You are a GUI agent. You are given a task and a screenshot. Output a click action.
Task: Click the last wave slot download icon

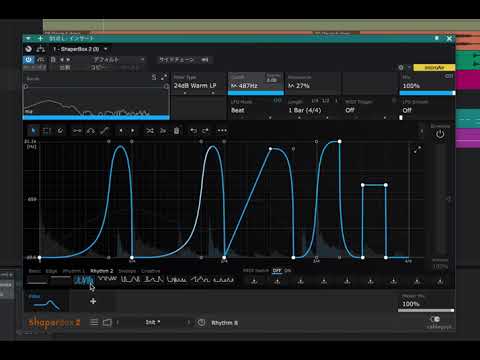pyautogui.click(x=440, y=282)
